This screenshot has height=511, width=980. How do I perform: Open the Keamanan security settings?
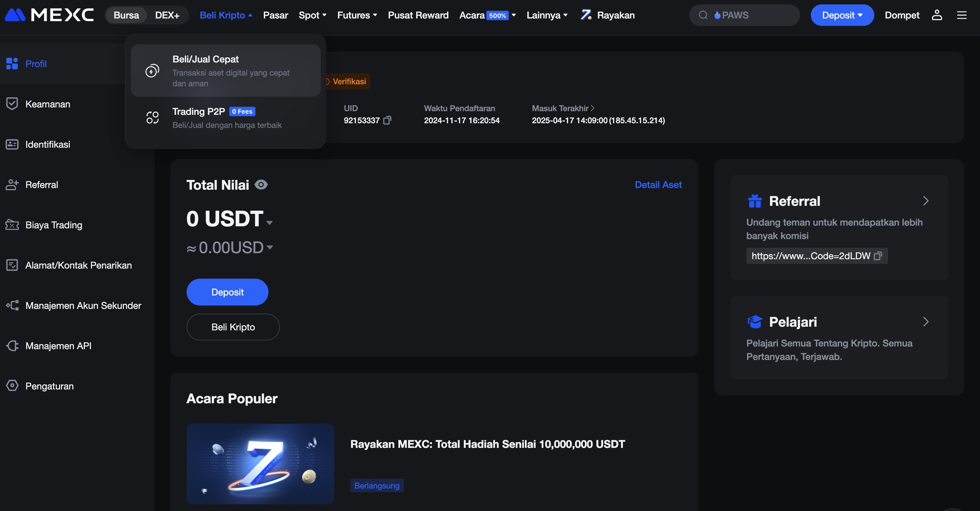[48, 104]
